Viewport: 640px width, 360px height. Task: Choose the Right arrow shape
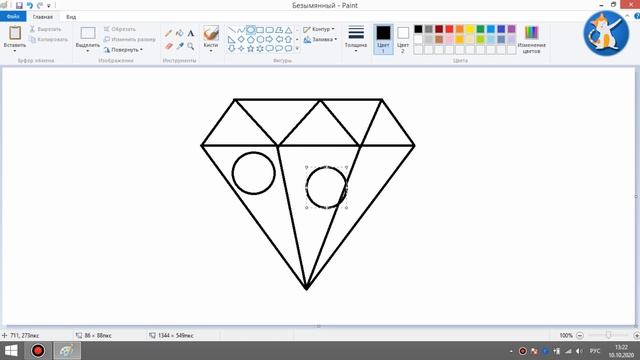tap(269, 40)
